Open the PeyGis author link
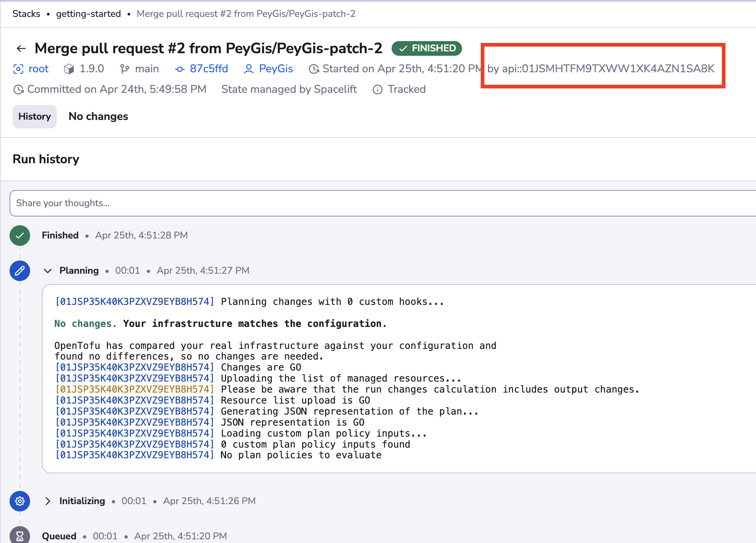Viewport: 756px width, 543px height. pos(276,69)
